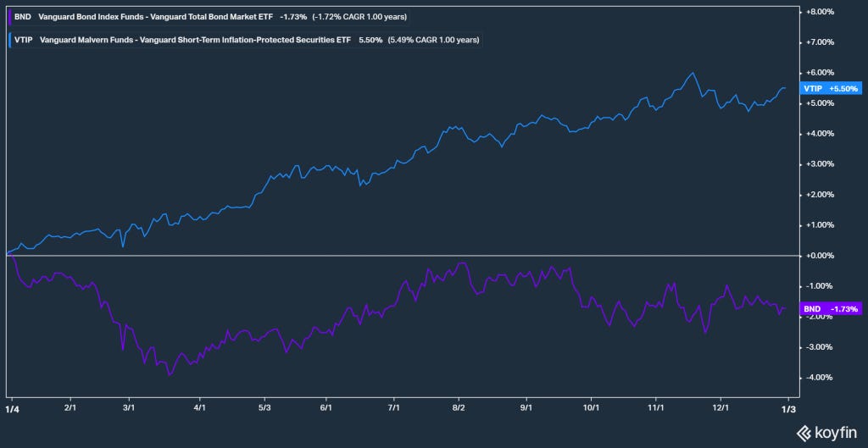Click the 9/1 date label
Image resolution: width=868 pixels, height=448 pixels.
526,407
